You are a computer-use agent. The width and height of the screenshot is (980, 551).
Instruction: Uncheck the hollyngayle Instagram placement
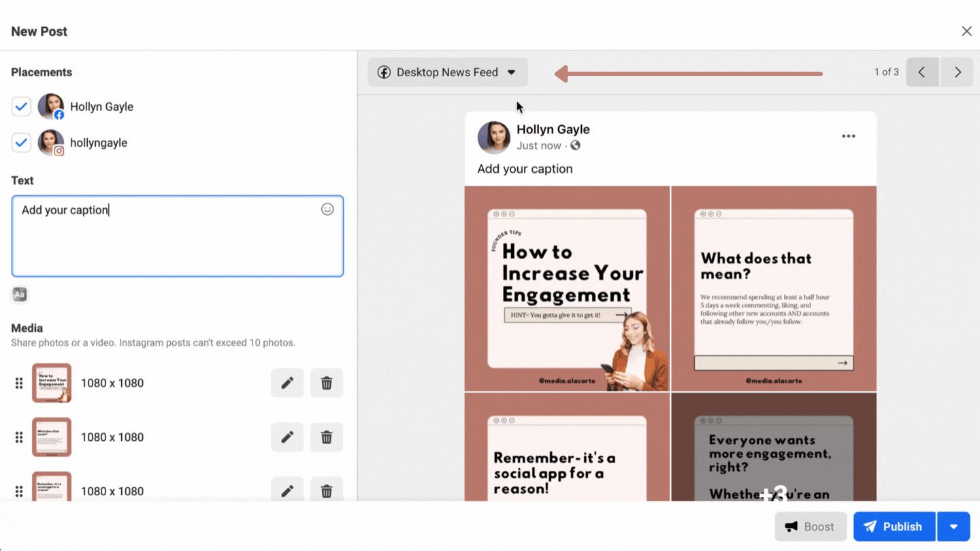(x=21, y=143)
